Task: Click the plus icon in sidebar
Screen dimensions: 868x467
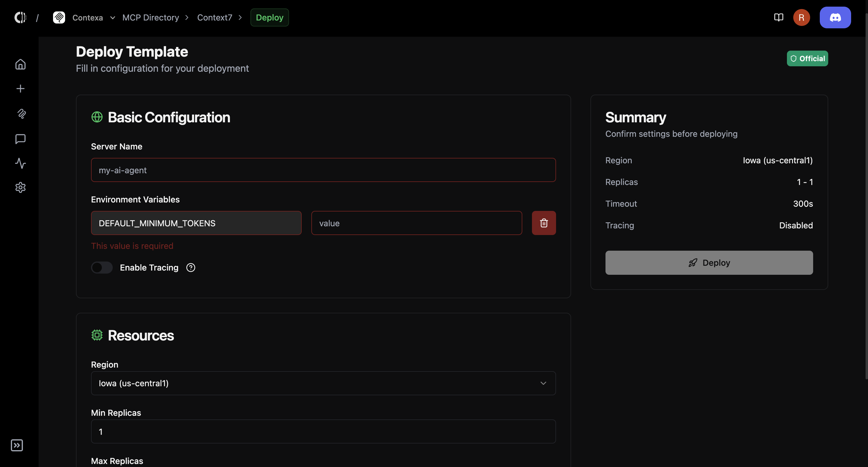Action: pos(20,89)
